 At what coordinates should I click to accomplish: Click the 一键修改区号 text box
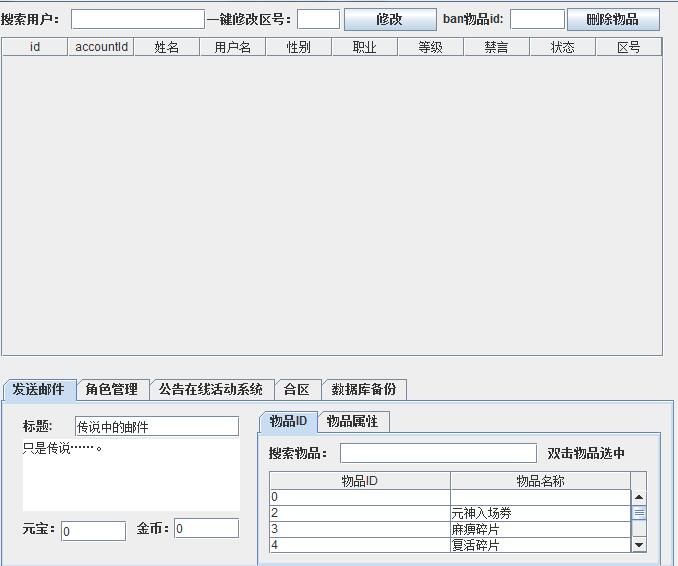click(318, 19)
